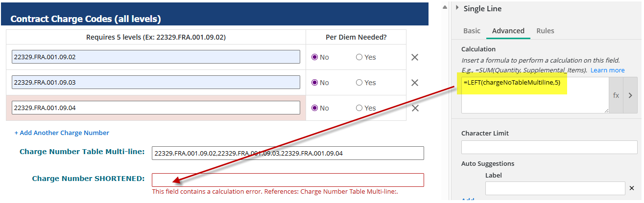The height and width of the screenshot is (203, 644).
Task: Open the fx formula editor button
Action: pyautogui.click(x=616, y=95)
